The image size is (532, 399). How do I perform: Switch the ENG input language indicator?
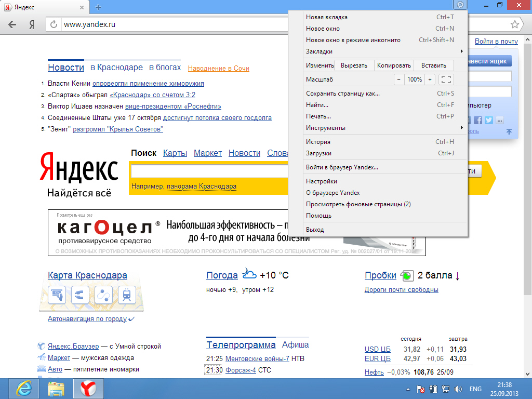475,389
